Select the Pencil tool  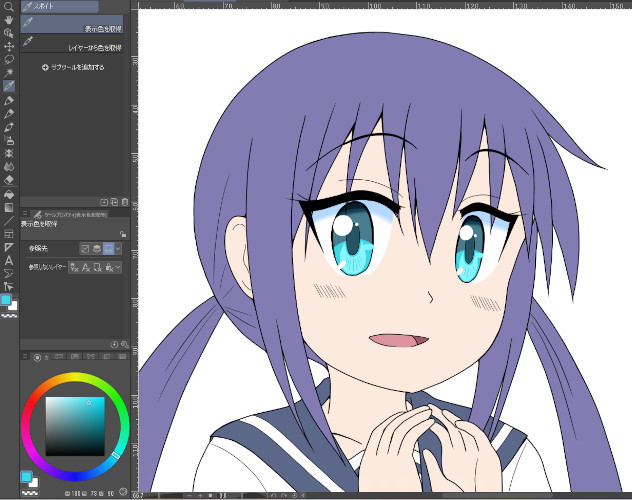pyautogui.click(x=8, y=114)
